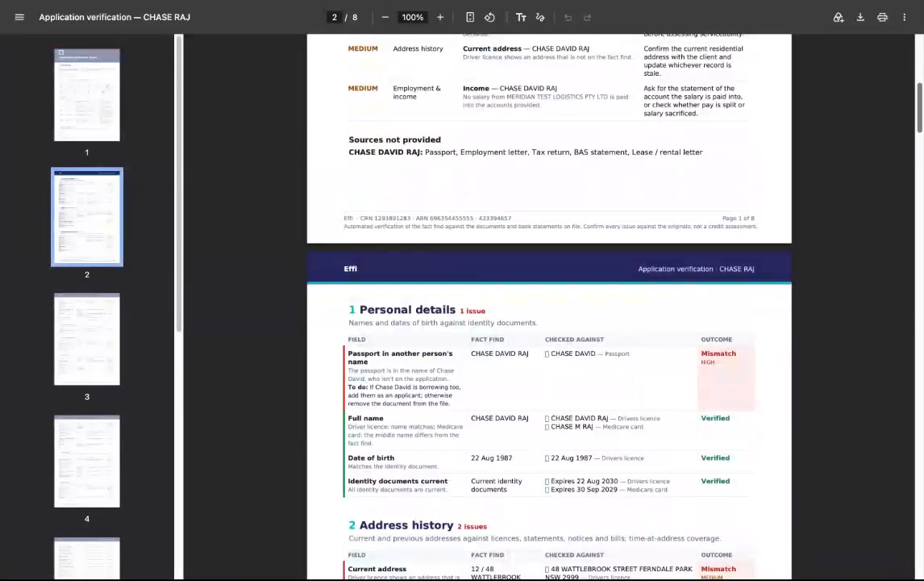The image size is (924, 581).
Task: Click the 100% zoom level field
Action: pyautogui.click(x=413, y=17)
